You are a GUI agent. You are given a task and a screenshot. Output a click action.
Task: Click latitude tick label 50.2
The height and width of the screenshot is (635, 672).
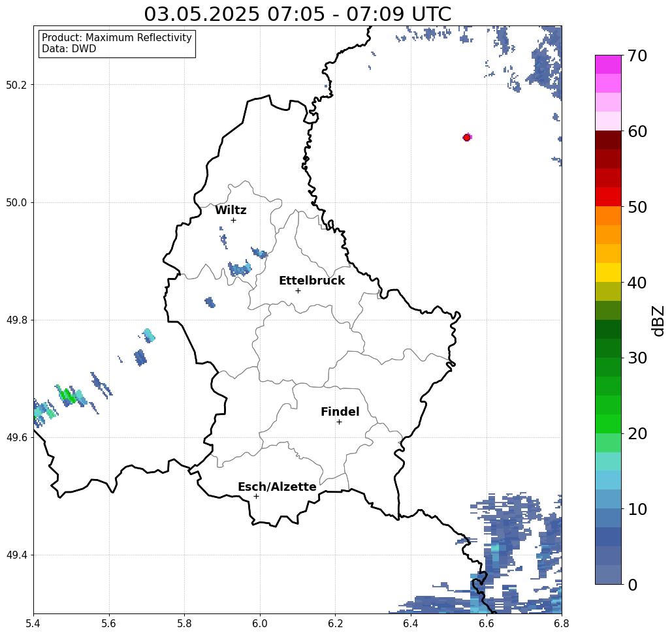point(16,85)
